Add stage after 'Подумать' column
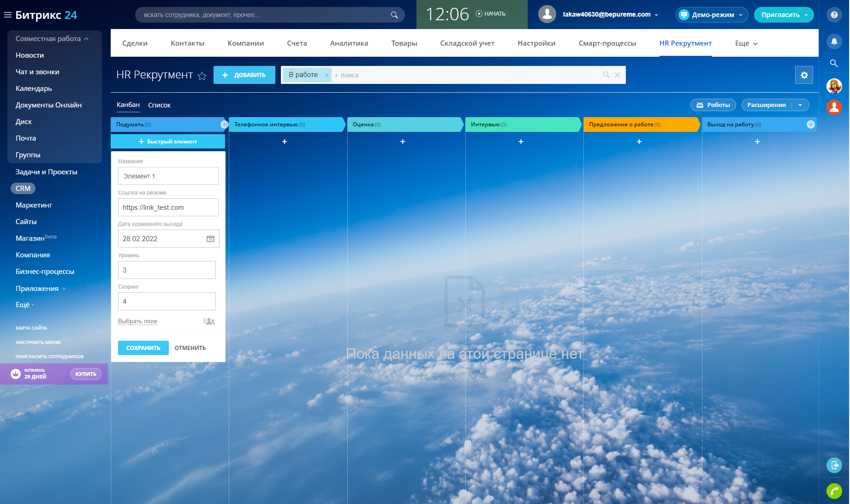The height and width of the screenshot is (504, 850). click(x=224, y=125)
